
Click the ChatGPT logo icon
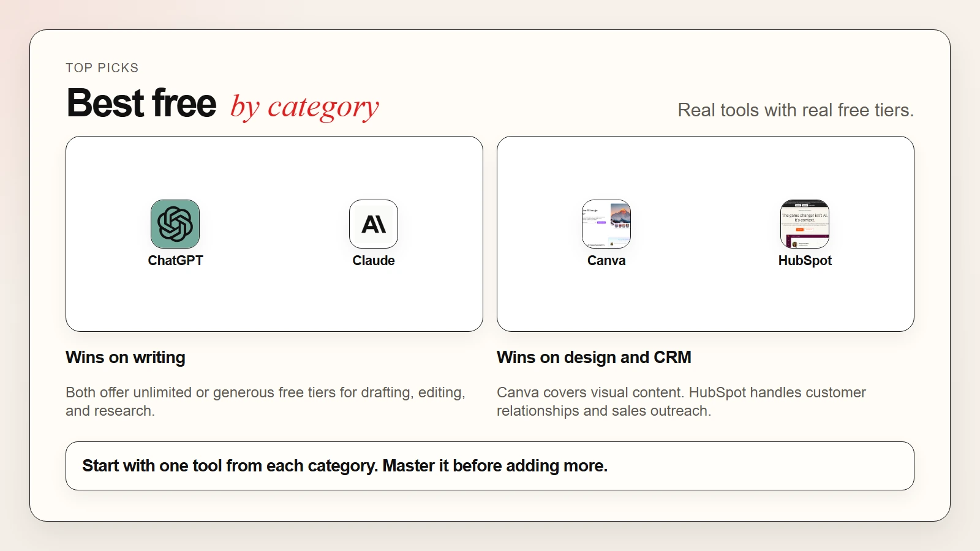175,224
